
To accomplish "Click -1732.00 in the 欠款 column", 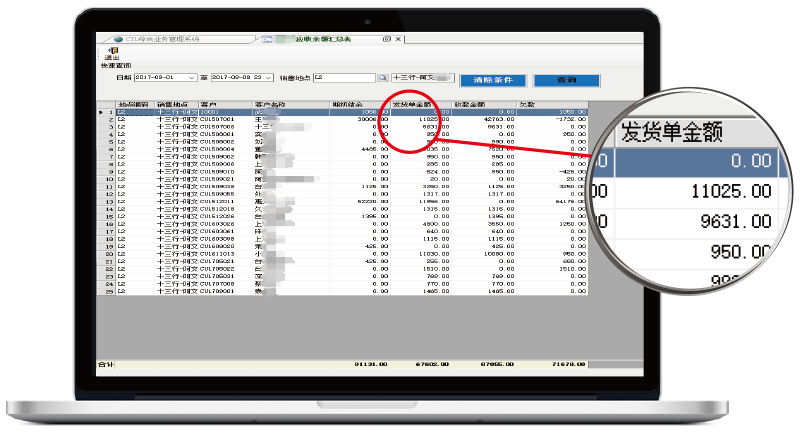I will (x=571, y=119).
